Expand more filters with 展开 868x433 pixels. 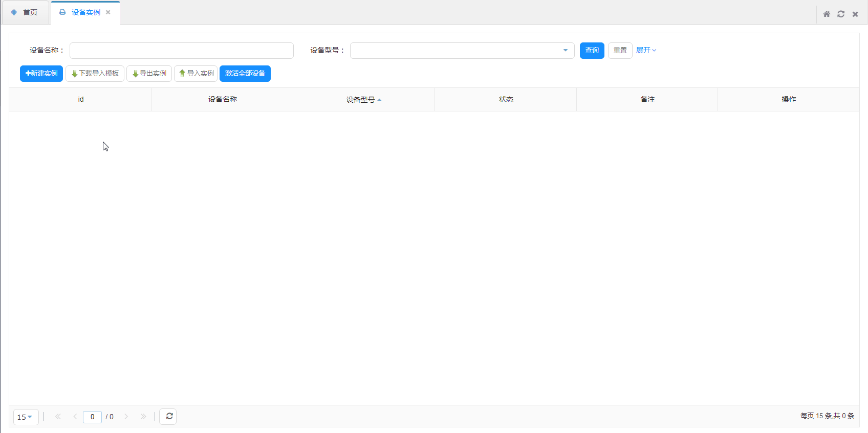pos(646,50)
